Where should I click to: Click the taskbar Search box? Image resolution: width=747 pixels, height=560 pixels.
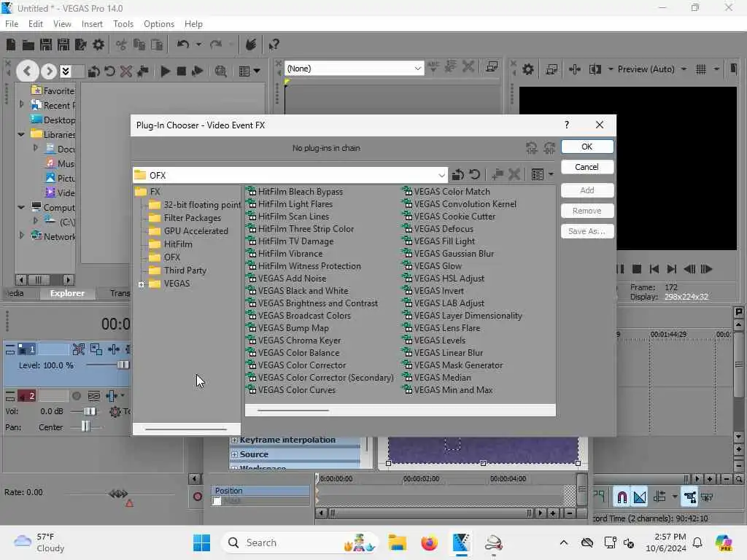pyautogui.click(x=300, y=542)
